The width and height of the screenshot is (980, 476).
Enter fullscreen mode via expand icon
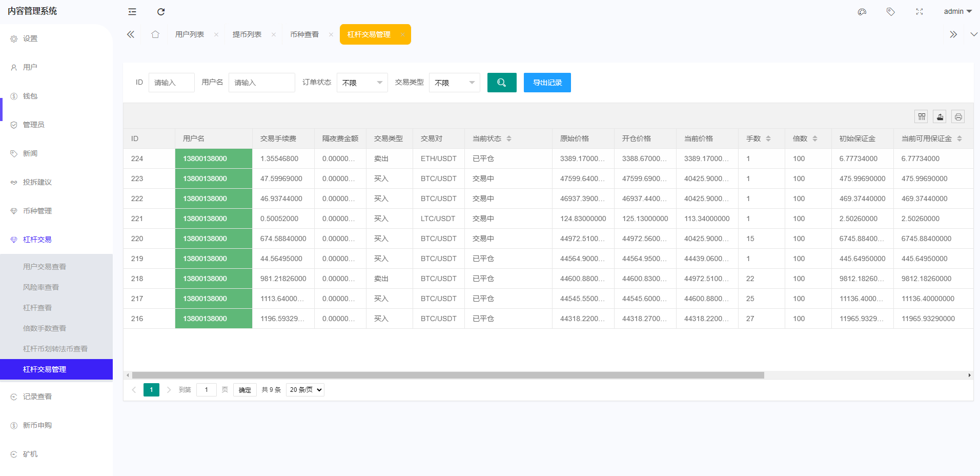pyautogui.click(x=919, y=11)
